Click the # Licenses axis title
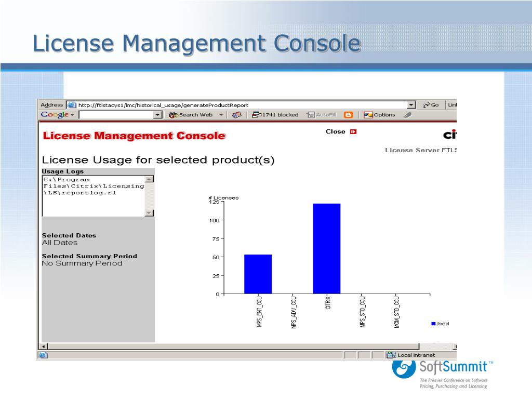 [223, 197]
